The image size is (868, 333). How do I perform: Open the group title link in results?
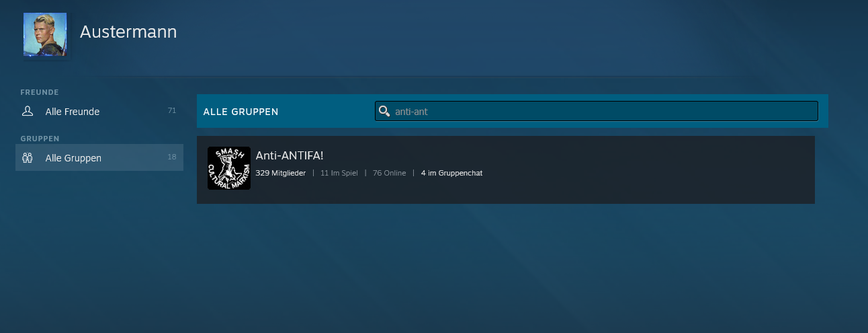tap(290, 155)
